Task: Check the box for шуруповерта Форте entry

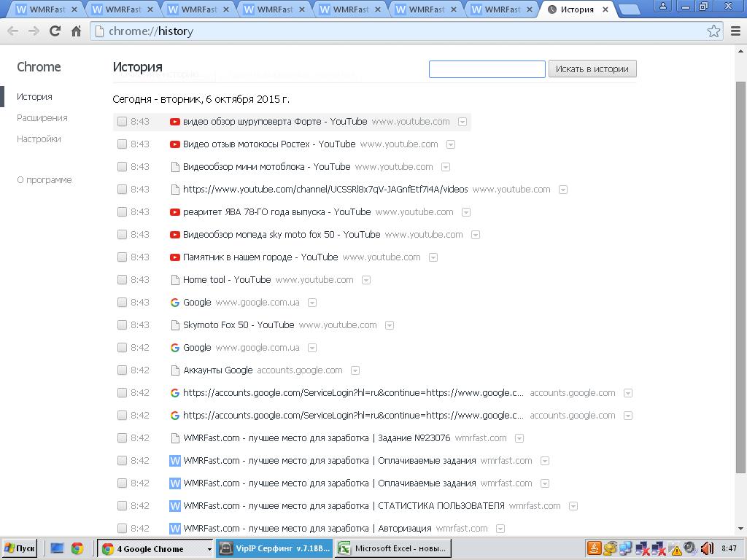Action: pyautogui.click(x=122, y=122)
